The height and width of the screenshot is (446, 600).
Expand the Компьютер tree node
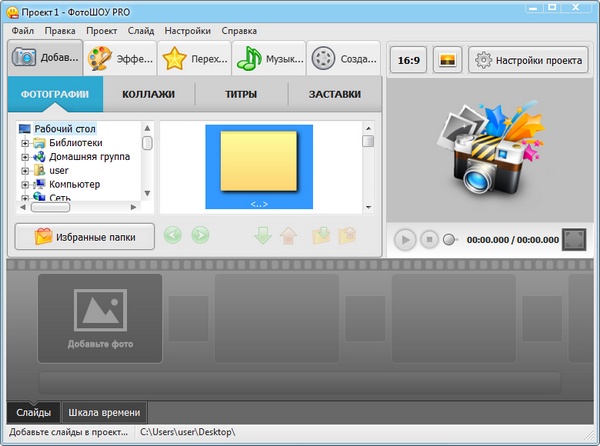click(25, 185)
